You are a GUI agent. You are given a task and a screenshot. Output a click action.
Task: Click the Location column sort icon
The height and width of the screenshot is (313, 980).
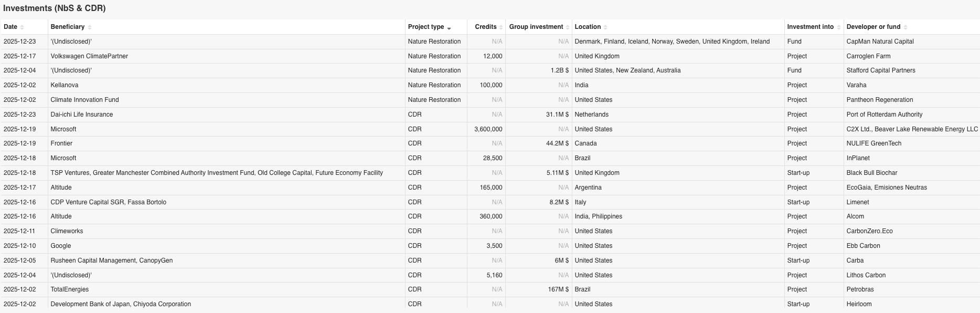605,27
